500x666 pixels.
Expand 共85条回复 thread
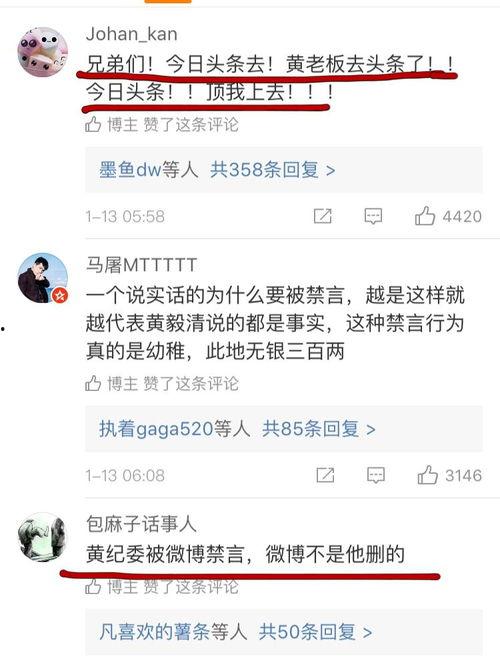[x=319, y=429]
